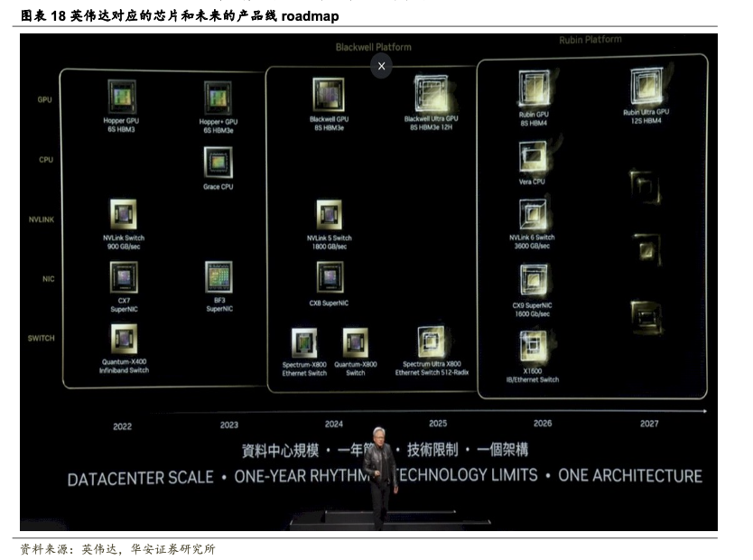753x560 pixels.
Task: Select the Vera CPU chip image
Action: click(x=533, y=156)
